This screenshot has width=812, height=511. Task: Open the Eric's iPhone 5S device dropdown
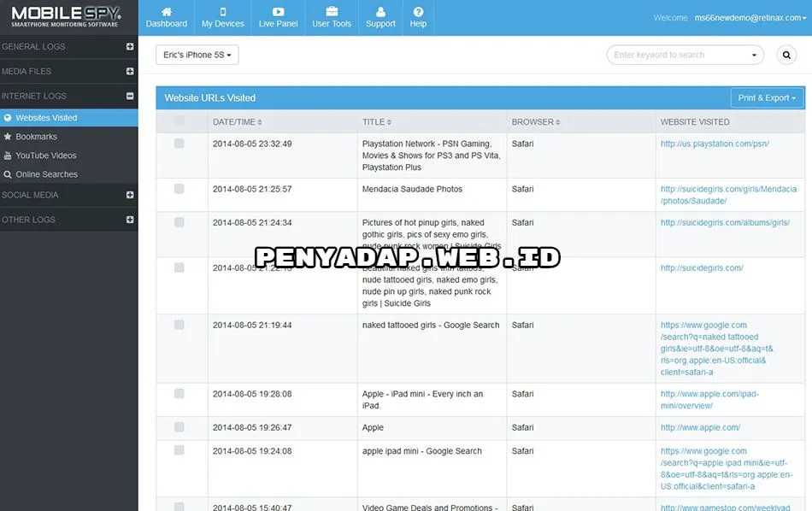pos(197,55)
